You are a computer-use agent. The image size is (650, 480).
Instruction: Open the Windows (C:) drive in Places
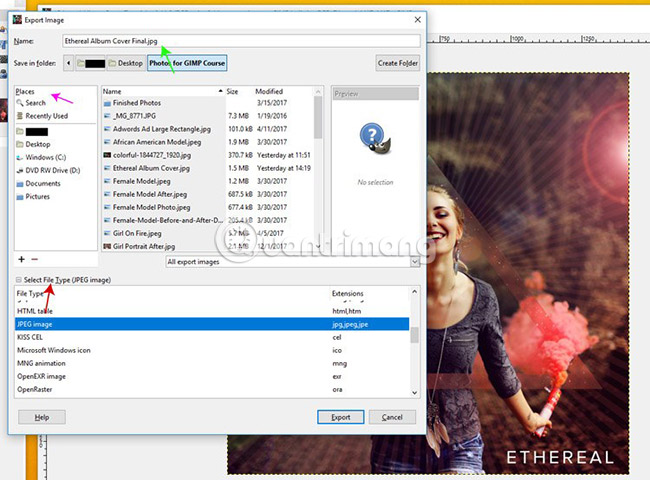(x=41, y=158)
